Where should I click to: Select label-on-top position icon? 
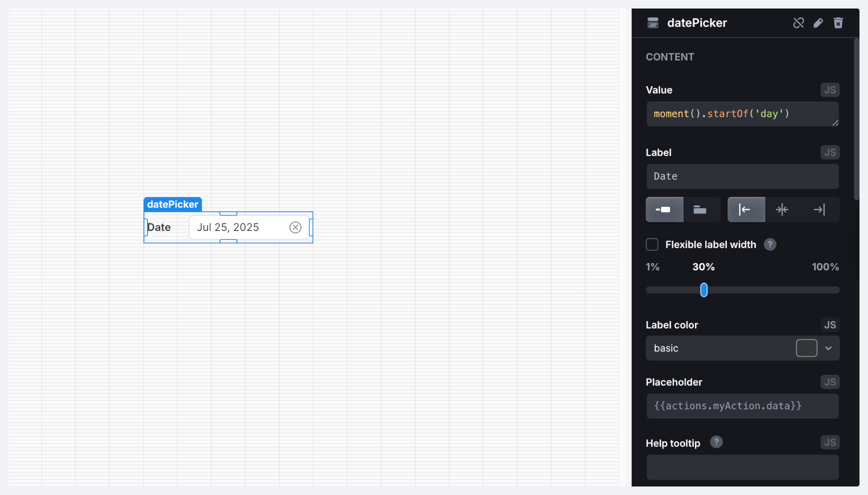(700, 210)
